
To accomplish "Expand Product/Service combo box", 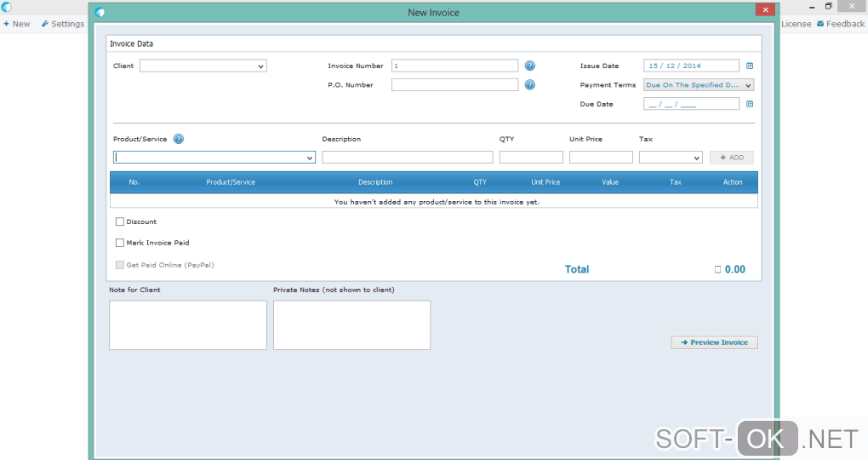I will (309, 158).
